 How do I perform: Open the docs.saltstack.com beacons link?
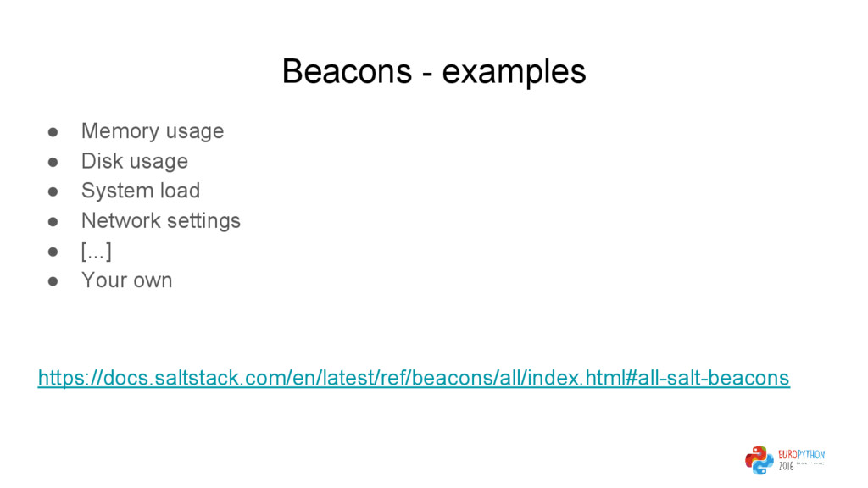414,378
